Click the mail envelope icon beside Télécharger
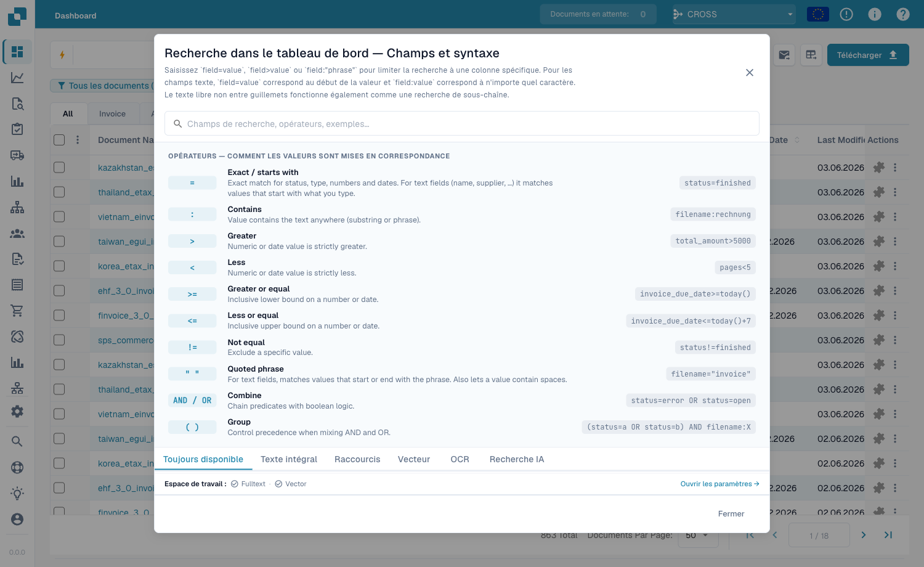 784,55
